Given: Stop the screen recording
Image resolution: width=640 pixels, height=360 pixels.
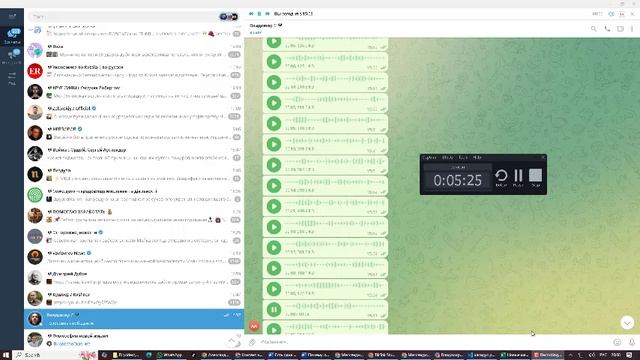Looking at the screenshot, I should click(536, 178).
